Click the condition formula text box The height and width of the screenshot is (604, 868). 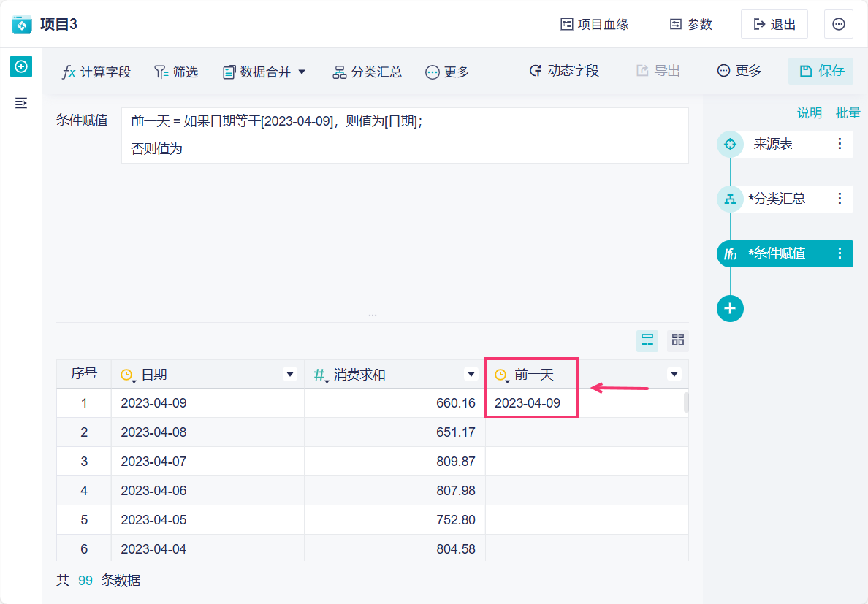pos(405,135)
